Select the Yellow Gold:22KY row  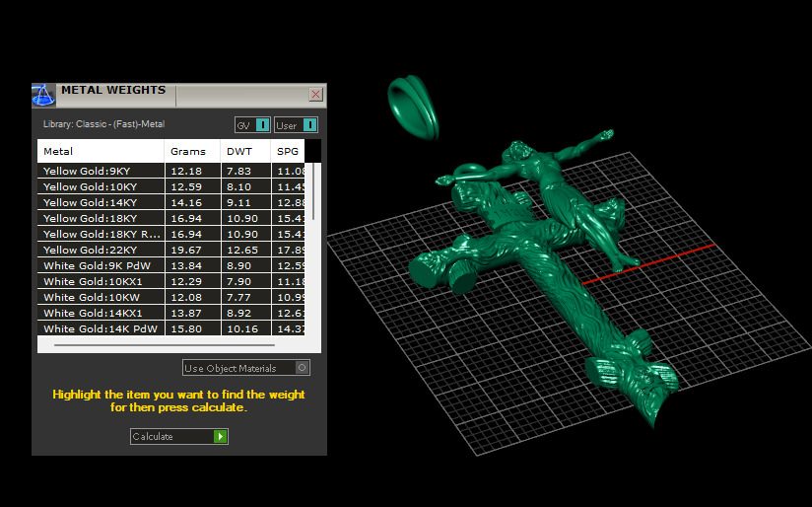(170, 250)
